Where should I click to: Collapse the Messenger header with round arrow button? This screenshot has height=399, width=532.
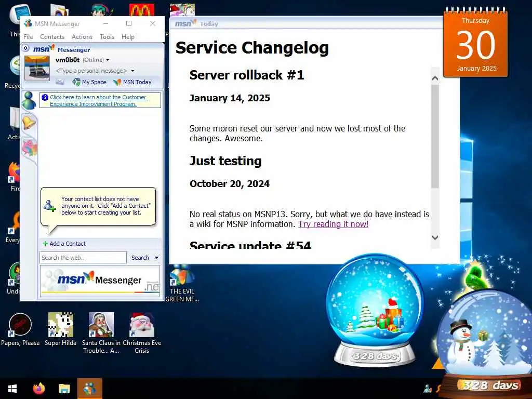pyautogui.click(x=25, y=48)
